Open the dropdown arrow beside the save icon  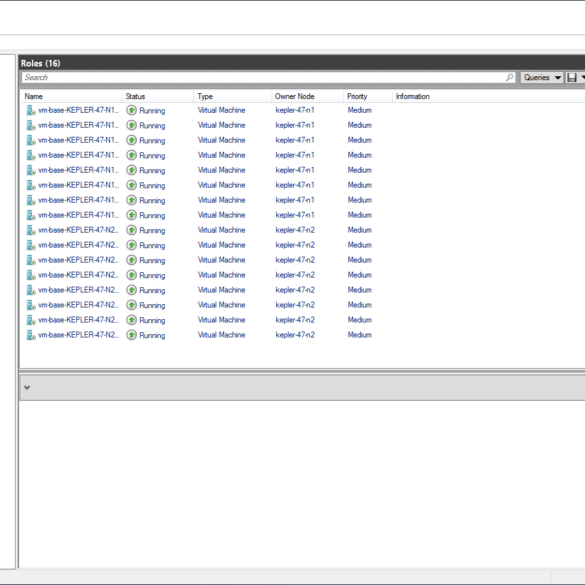click(x=582, y=78)
